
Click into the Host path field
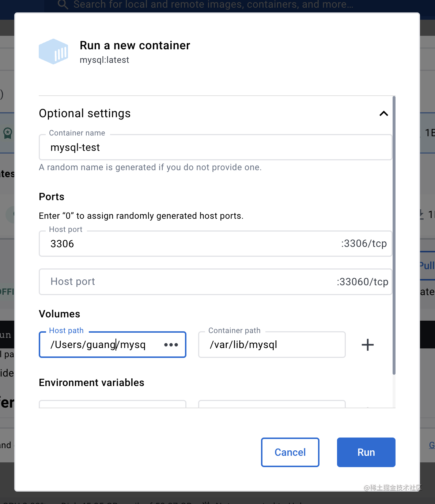coord(102,345)
